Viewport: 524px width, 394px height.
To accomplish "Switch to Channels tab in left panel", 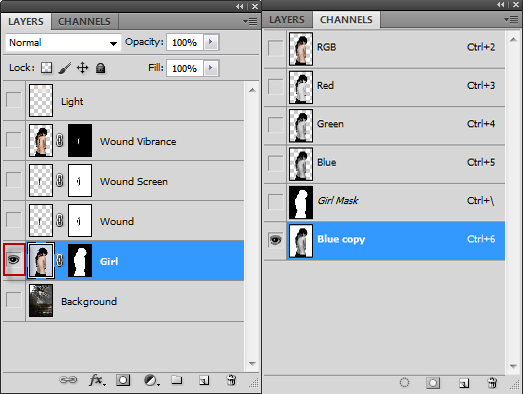I will (x=84, y=22).
